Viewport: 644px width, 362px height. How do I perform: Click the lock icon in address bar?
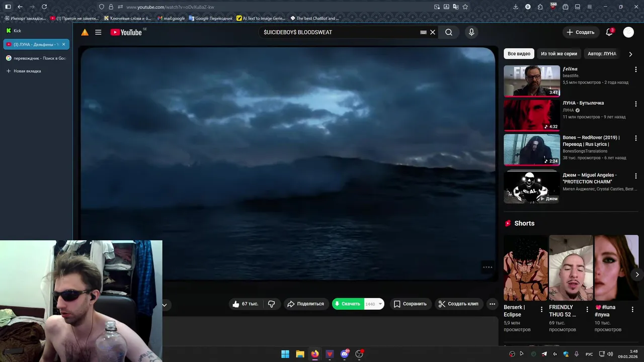111,7
